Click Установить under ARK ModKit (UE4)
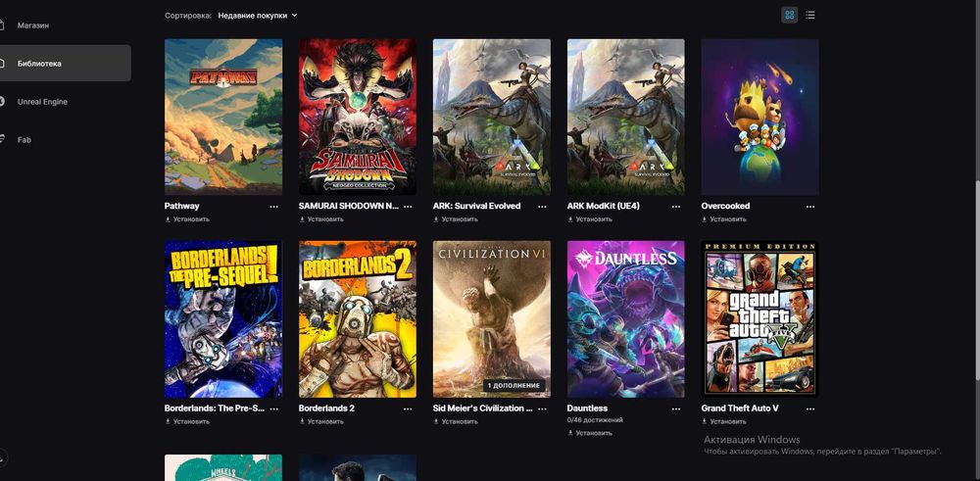Viewport: 980px width, 481px height. pyautogui.click(x=589, y=219)
